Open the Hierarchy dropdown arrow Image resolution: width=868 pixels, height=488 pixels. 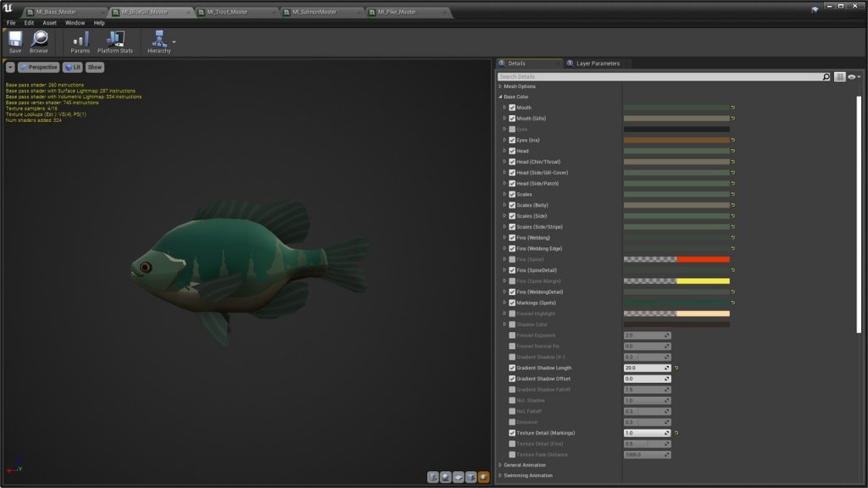[x=174, y=42]
